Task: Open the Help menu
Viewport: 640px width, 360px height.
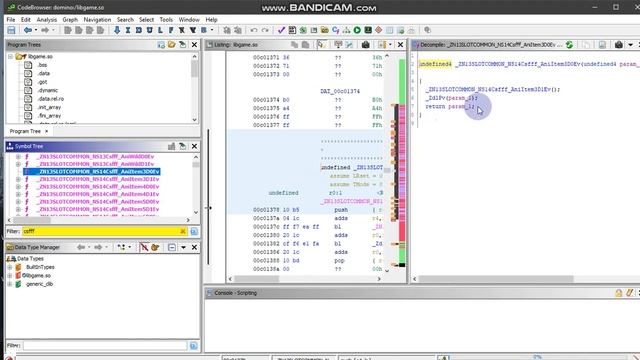Action: 211,20
